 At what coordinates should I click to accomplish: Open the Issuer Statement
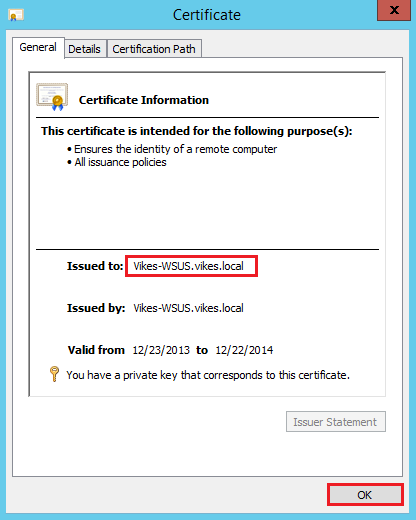point(336,422)
